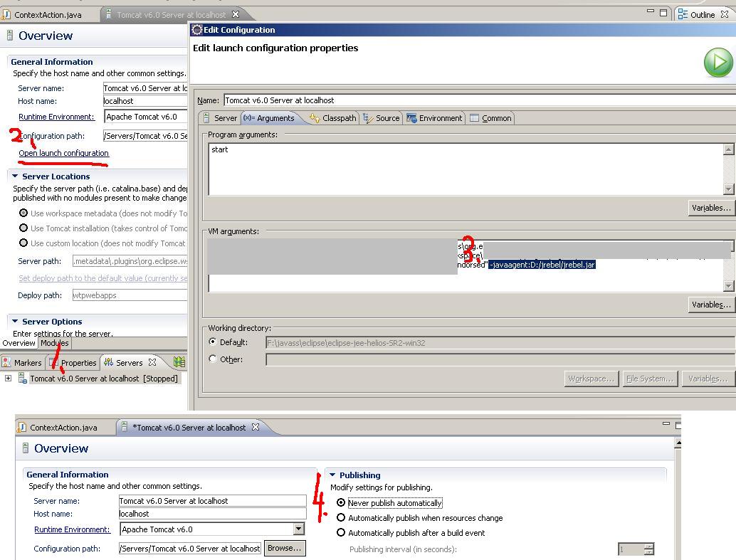Enable Automatically publish when resources change
The height and width of the screenshot is (560, 736).
click(341, 518)
